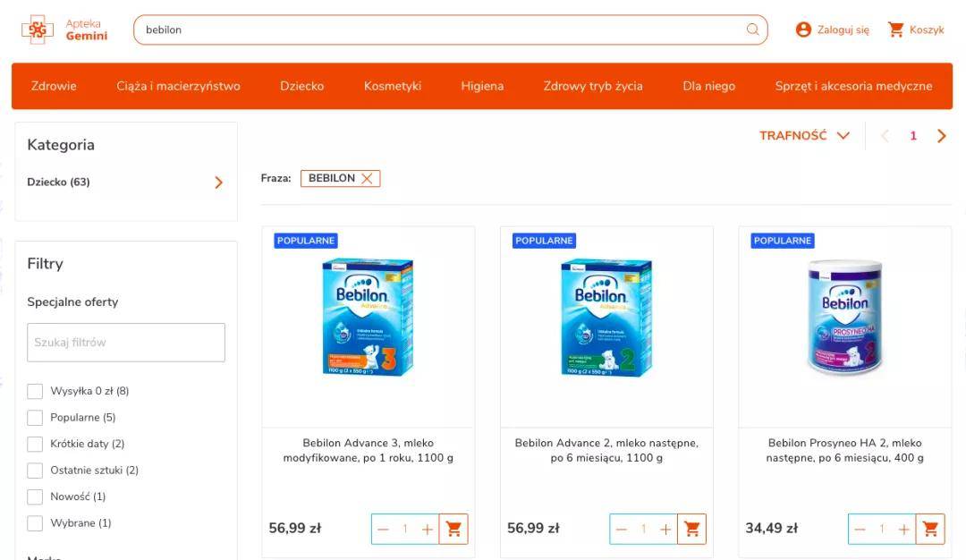Image resolution: width=966 pixels, height=560 pixels.
Task: Open the Koszyk cart icon
Action: [x=895, y=30]
